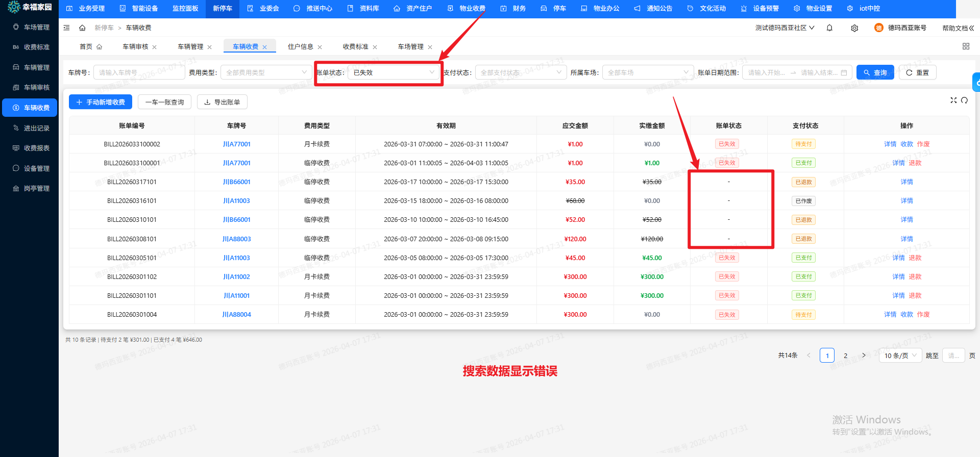Open the 费用类型 dropdown

(266, 72)
